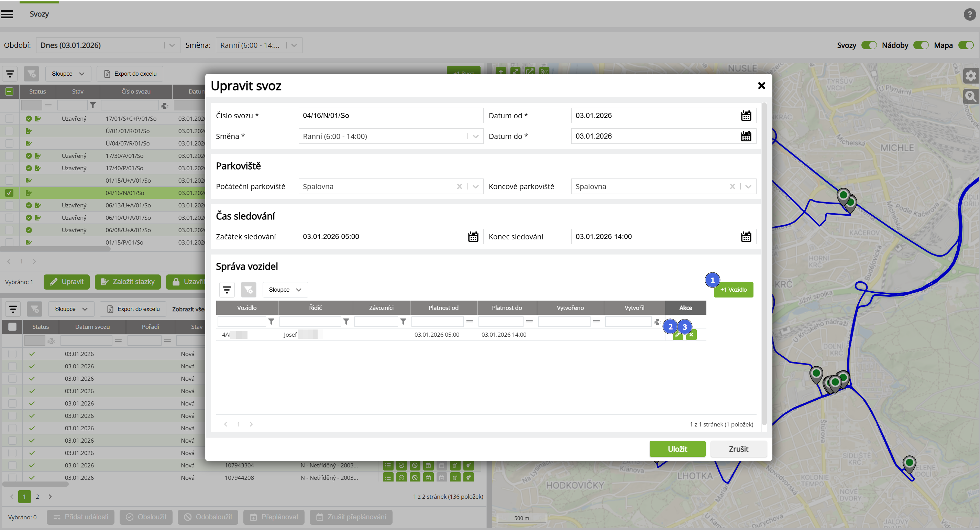The width and height of the screenshot is (980, 530).
Task: Clear the filter in Správa vozidel toolbar
Action: [249, 290]
